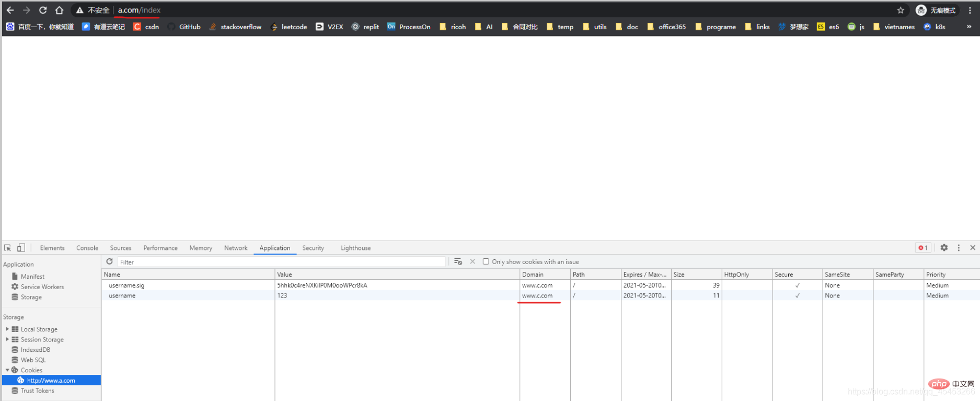The image size is (980, 401).
Task: Enable Only show cookies with an issue
Action: 486,261
